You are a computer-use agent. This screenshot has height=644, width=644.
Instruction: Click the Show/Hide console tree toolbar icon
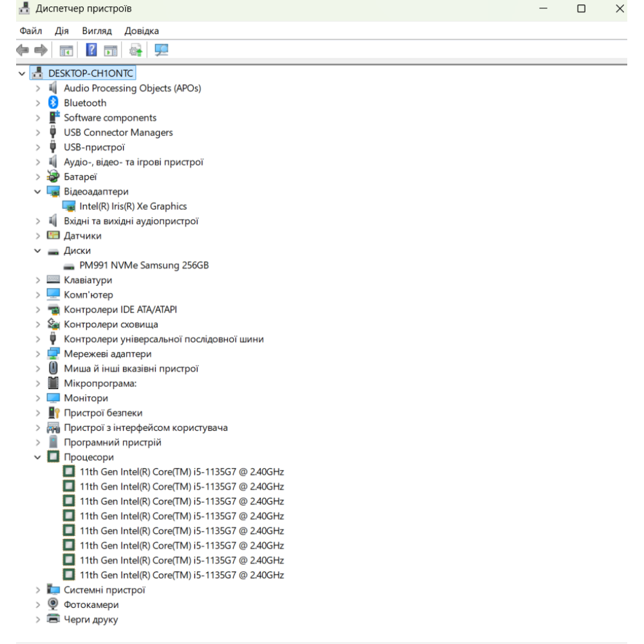(66, 50)
